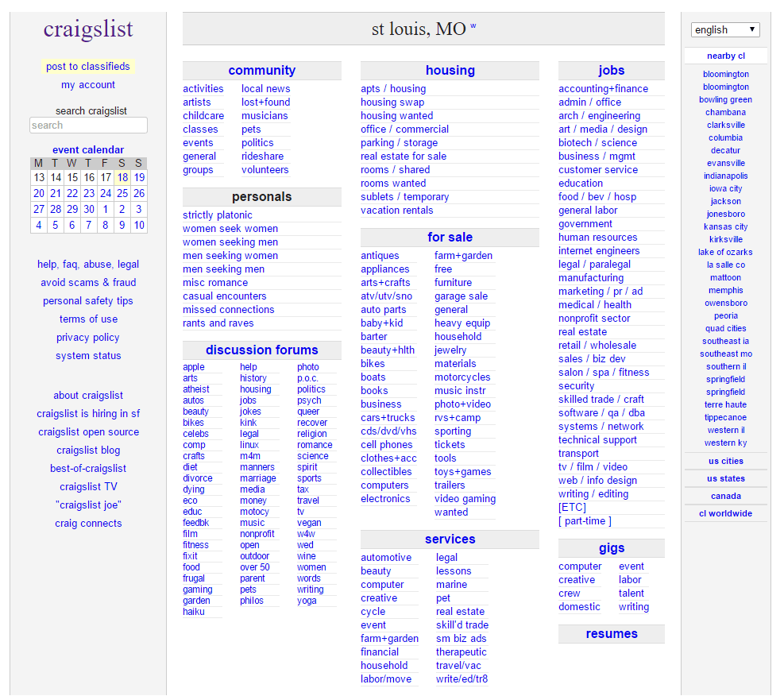Browse cars+trucks for sale
The width and height of the screenshot is (784, 696).
pos(388,418)
